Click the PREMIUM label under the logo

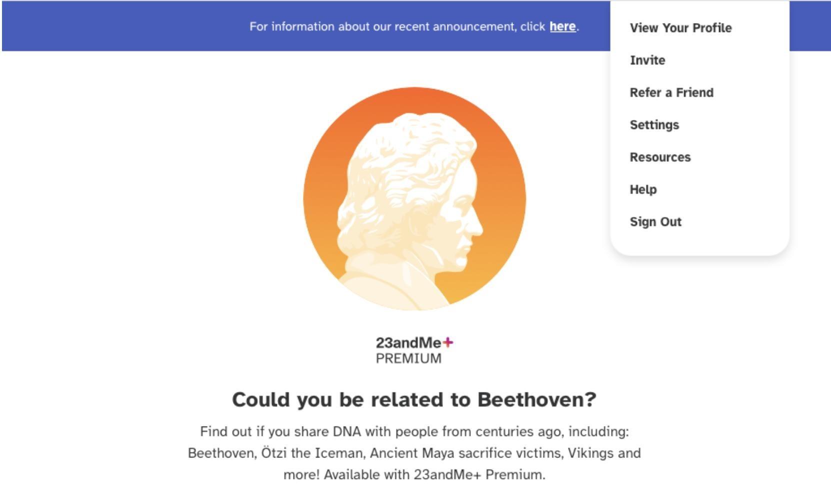point(408,358)
